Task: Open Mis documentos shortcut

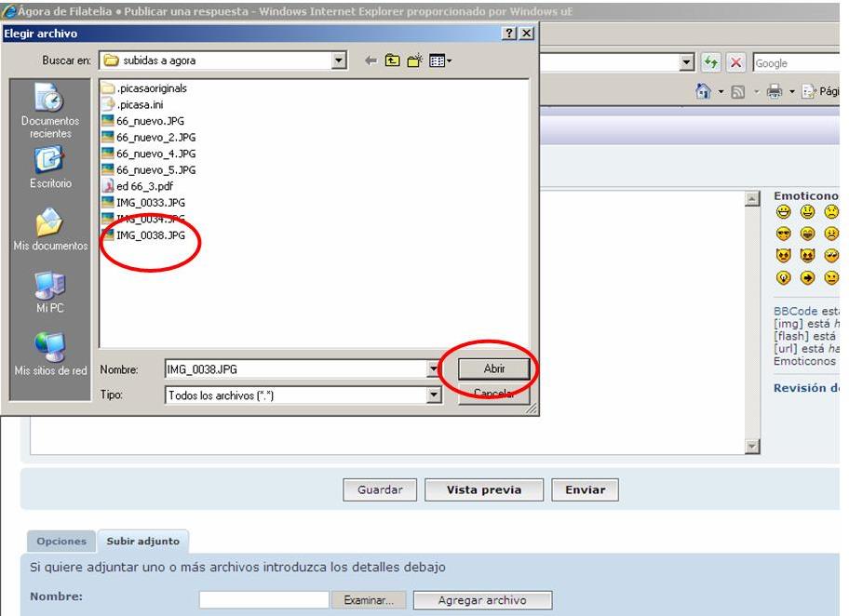Action: [49, 231]
